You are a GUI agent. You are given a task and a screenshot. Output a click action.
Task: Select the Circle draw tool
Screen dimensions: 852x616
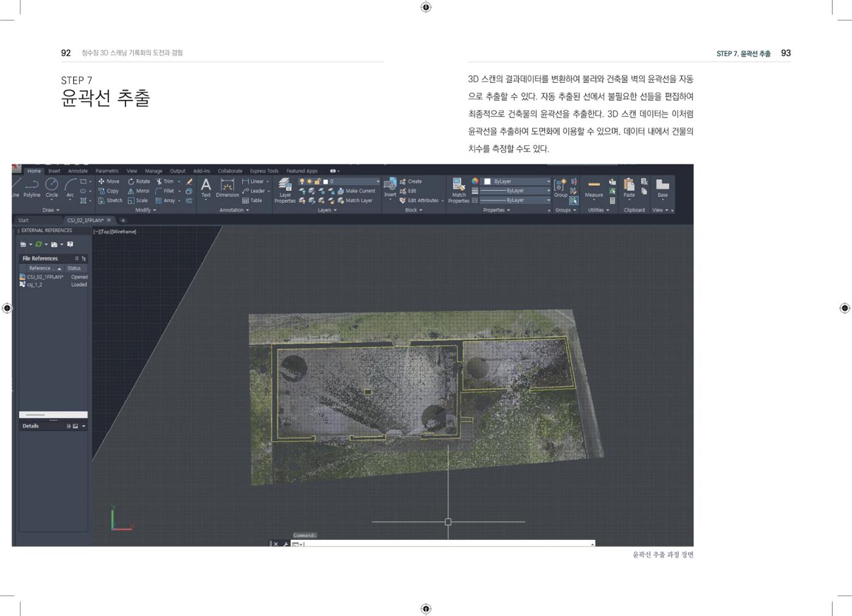pos(52,187)
